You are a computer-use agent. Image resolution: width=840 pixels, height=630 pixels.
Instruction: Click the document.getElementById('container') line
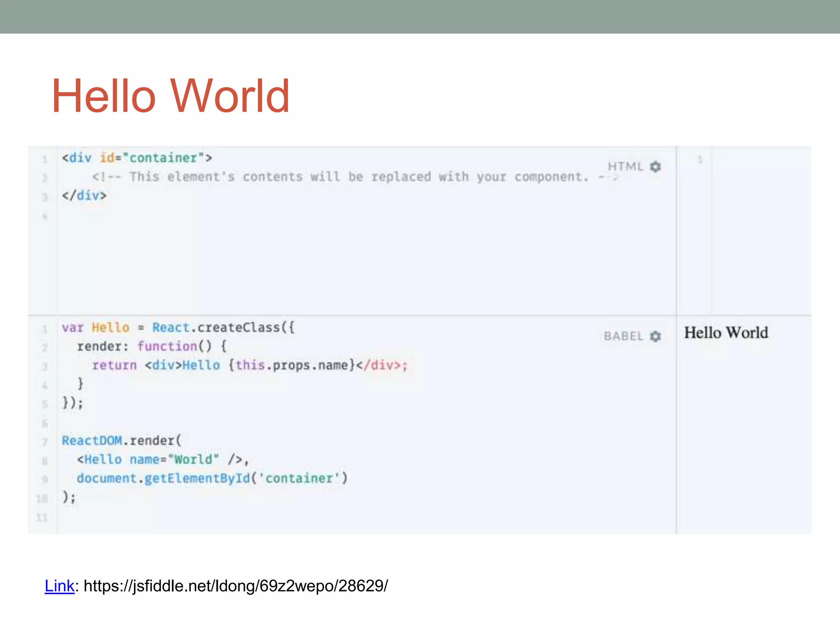tap(212, 478)
